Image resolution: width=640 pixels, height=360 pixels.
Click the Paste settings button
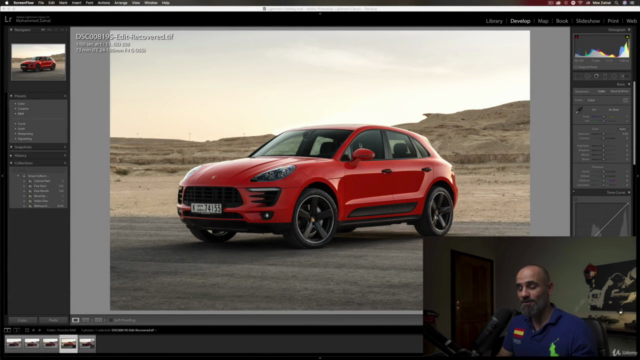[53, 320]
